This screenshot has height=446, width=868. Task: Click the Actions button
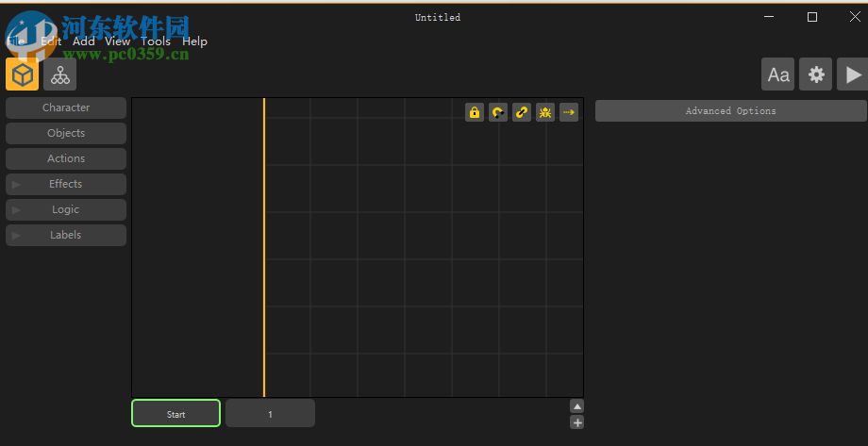(x=66, y=158)
